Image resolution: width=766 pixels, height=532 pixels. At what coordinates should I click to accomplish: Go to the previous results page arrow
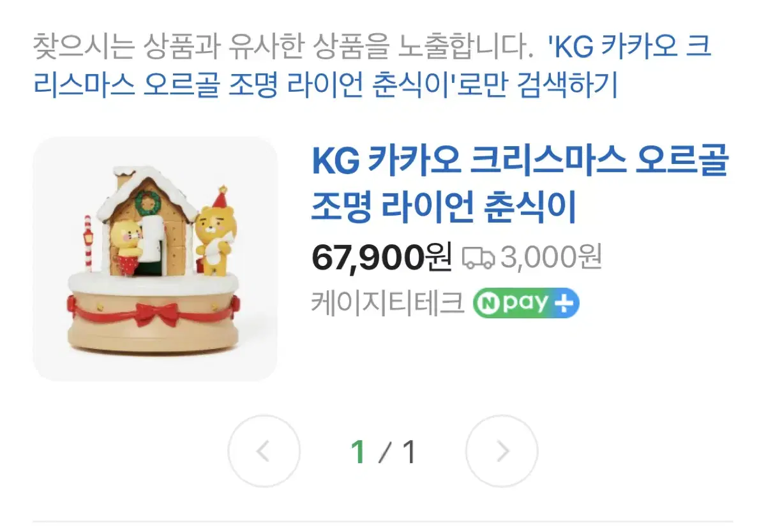(264, 452)
